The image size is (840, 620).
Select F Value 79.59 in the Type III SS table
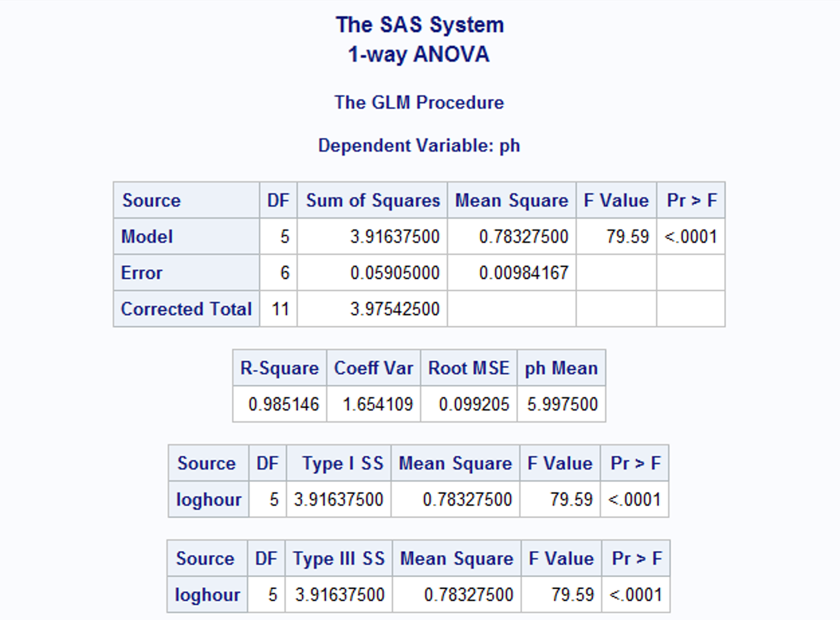coord(573,595)
